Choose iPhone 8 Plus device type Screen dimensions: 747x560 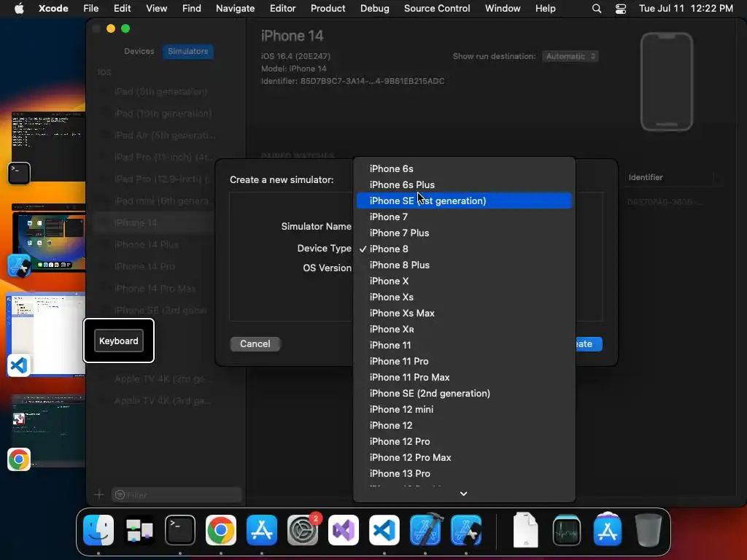pyautogui.click(x=464, y=265)
